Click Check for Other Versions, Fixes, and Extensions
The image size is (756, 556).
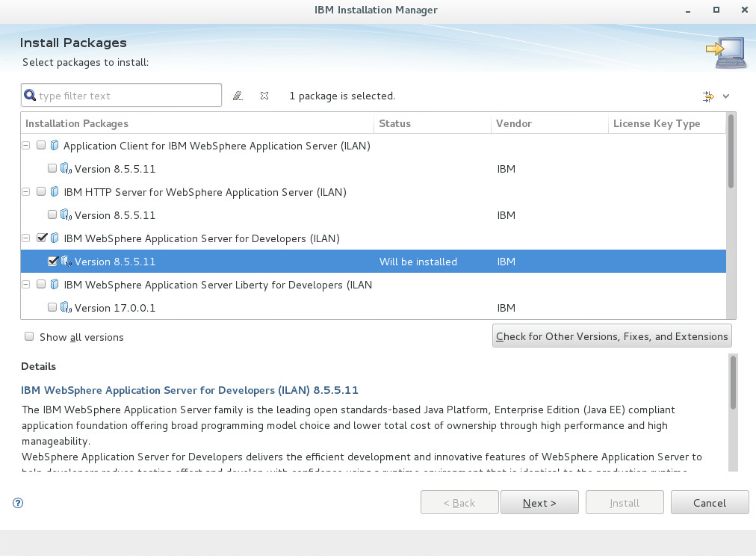click(x=612, y=336)
